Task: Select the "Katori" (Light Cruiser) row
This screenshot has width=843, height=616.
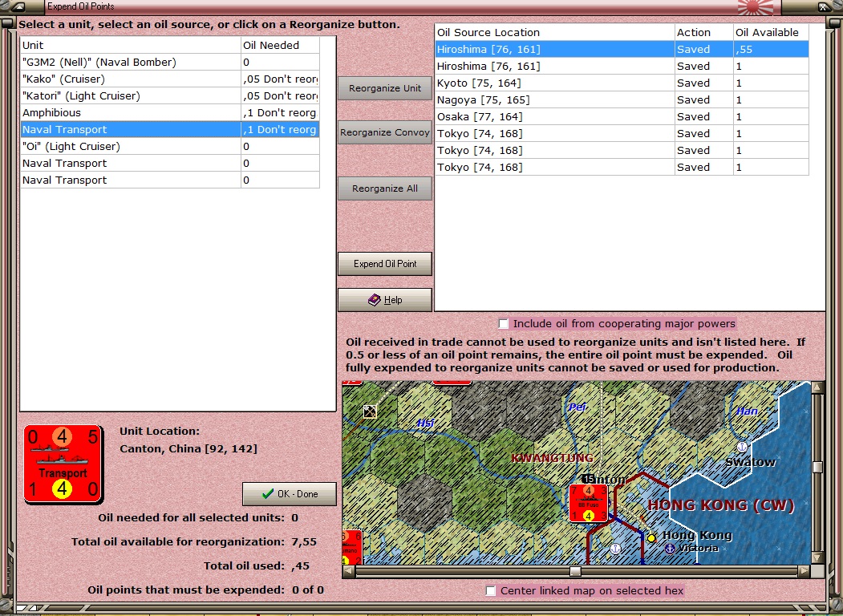Action: tap(170, 95)
